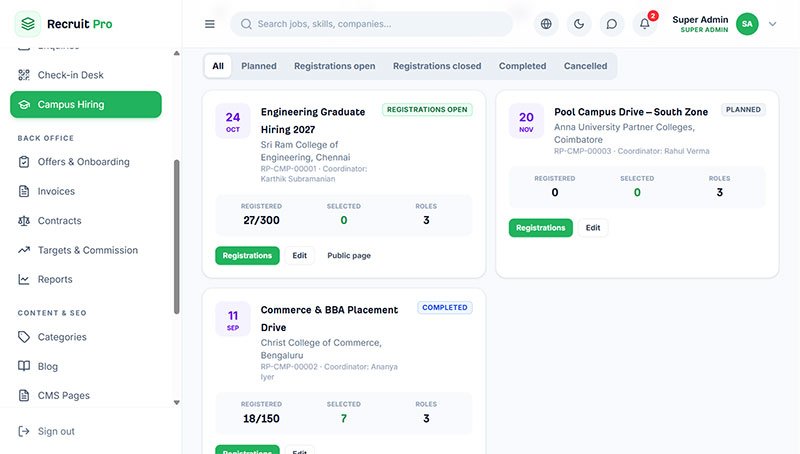800x454 pixels.
Task: Click Sign out
Action: pyautogui.click(x=46, y=432)
